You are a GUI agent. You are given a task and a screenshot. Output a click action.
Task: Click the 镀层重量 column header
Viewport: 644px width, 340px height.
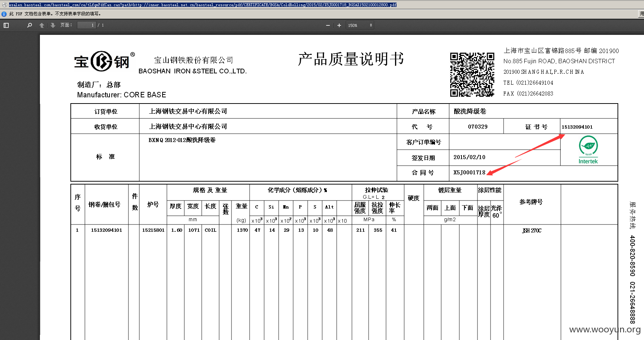tap(450, 190)
